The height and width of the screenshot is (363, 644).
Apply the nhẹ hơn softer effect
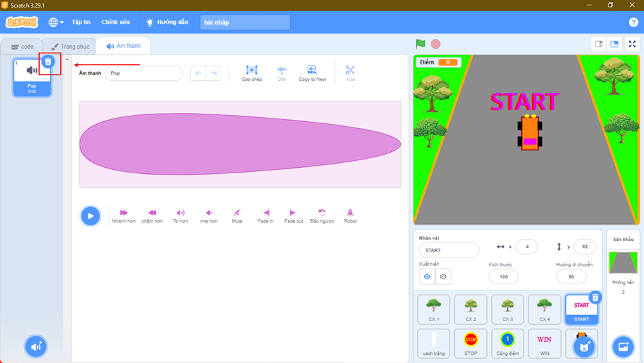209,216
